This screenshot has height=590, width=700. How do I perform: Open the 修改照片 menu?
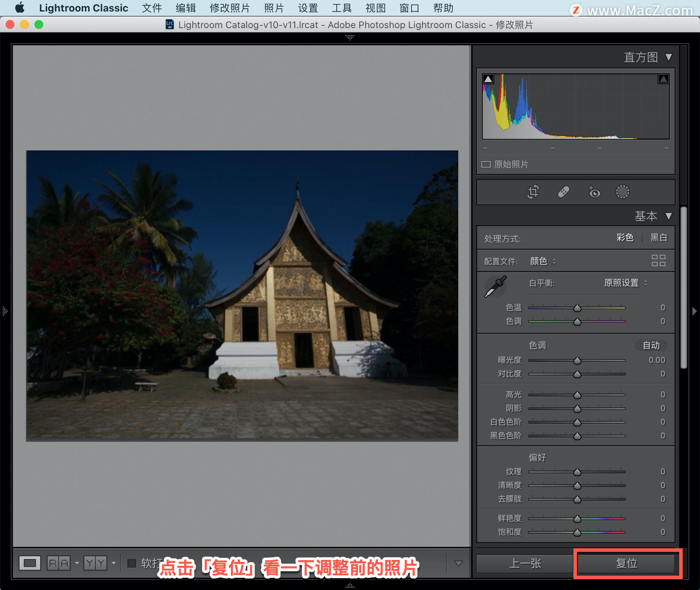click(230, 8)
